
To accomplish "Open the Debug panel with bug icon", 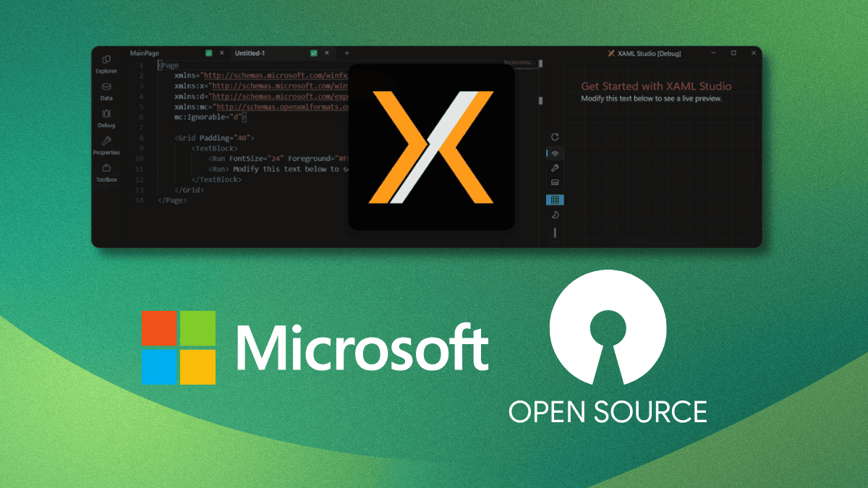I will click(x=106, y=118).
